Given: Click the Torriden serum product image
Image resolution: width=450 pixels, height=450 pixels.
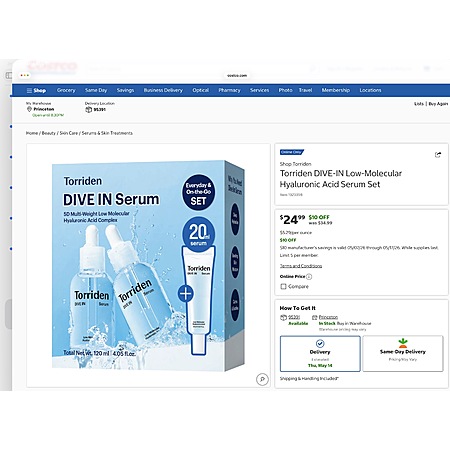Looking at the screenshot, I should (148, 266).
